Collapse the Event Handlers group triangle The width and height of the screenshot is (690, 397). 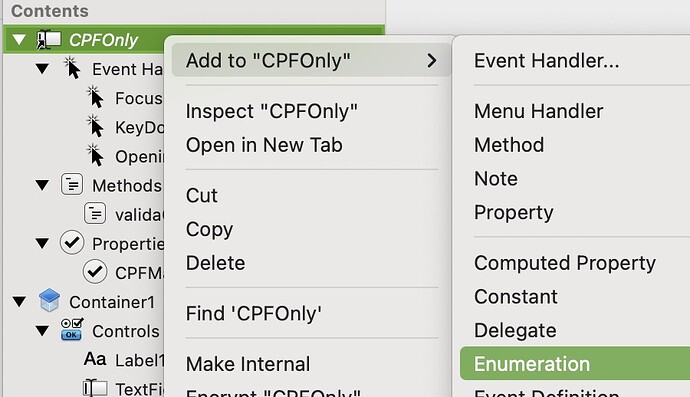pos(42,69)
